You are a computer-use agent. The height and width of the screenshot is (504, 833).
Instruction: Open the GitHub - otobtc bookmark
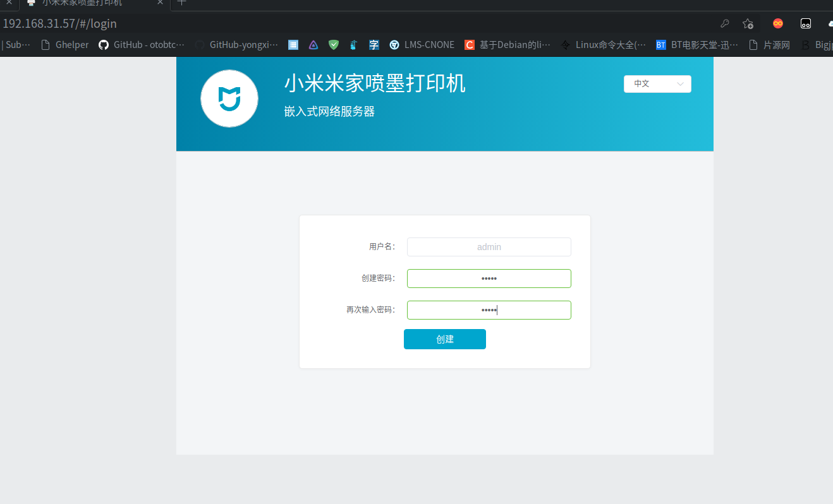click(142, 45)
